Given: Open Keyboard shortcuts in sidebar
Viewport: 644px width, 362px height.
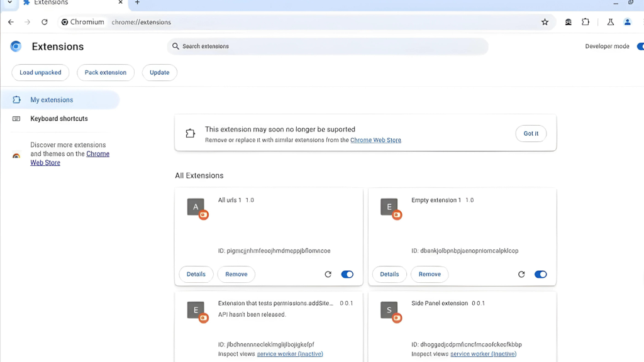Looking at the screenshot, I should pos(59,119).
